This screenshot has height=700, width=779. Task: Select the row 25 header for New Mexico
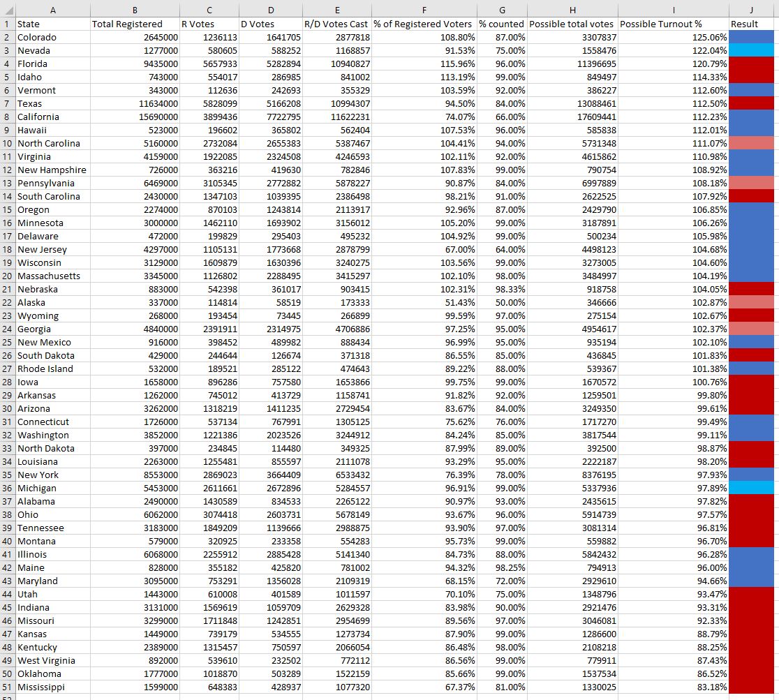(7, 342)
